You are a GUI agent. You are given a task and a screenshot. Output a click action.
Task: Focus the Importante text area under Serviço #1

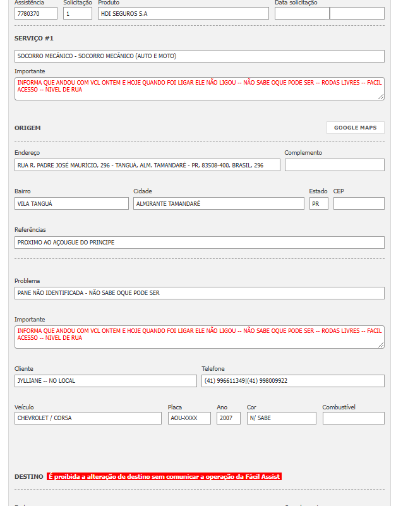(199, 88)
